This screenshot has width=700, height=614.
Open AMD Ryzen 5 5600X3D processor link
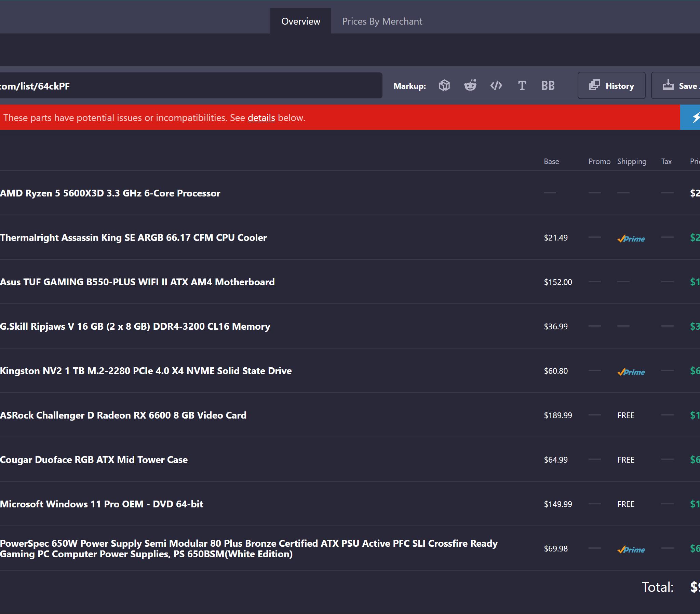coord(110,193)
